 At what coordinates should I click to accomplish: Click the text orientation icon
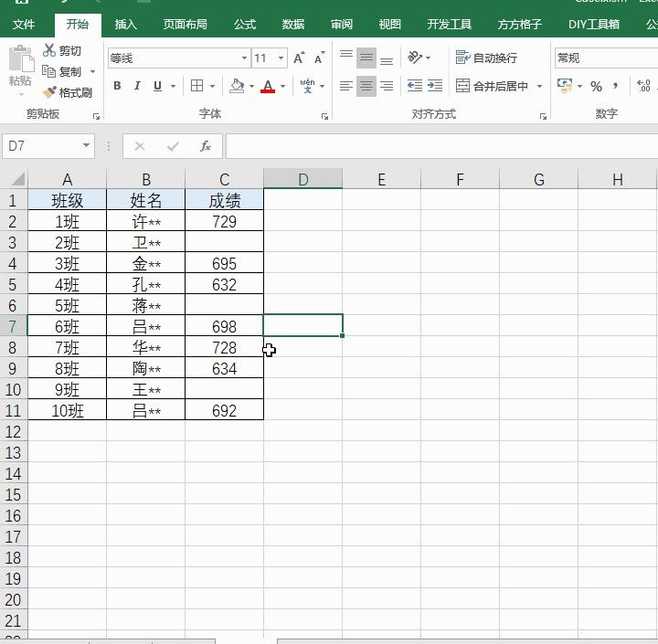415,58
